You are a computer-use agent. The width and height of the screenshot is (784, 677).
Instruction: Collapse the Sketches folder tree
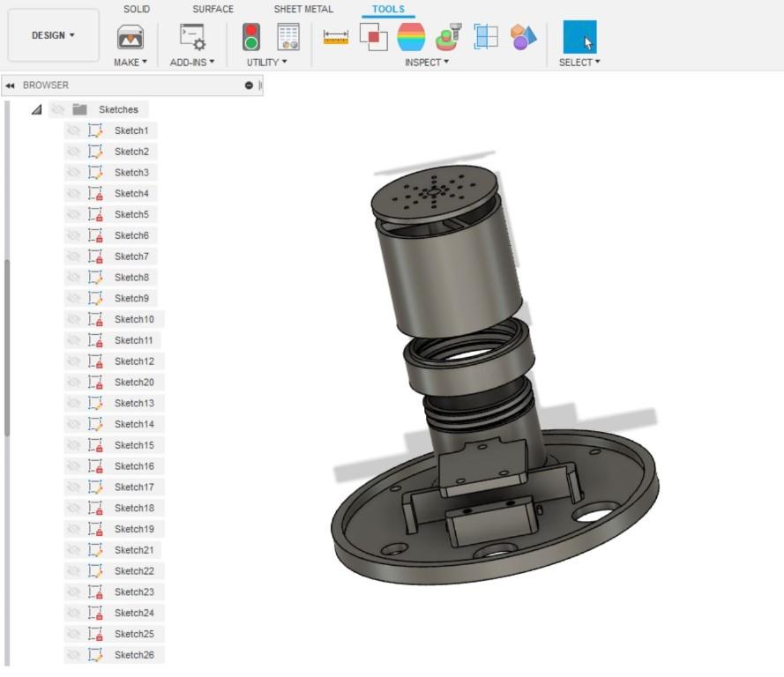36,110
